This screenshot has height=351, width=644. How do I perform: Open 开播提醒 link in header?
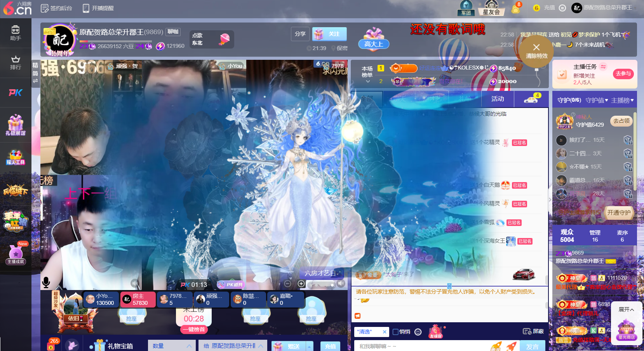(98, 8)
